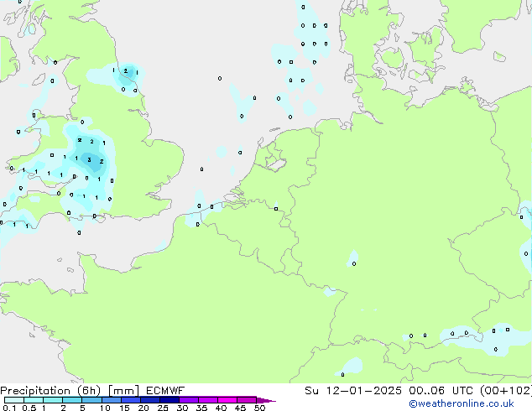This screenshot has height=411, width=532.
Task: Click the legend value 0.1
Action: coord(8,408)
